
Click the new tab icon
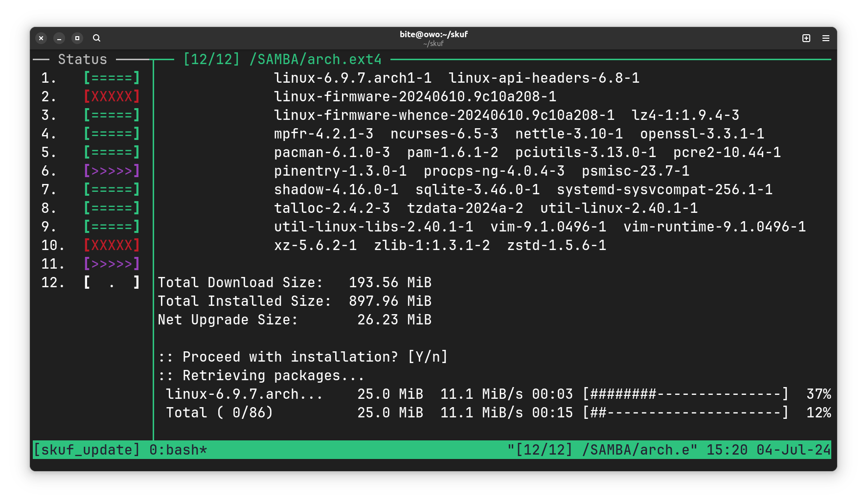pyautogui.click(x=806, y=38)
